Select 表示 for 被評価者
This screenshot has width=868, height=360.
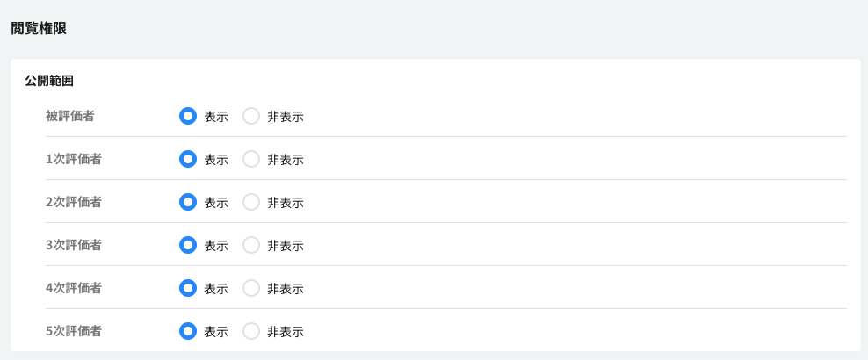pyautogui.click(x=187, y=116)
